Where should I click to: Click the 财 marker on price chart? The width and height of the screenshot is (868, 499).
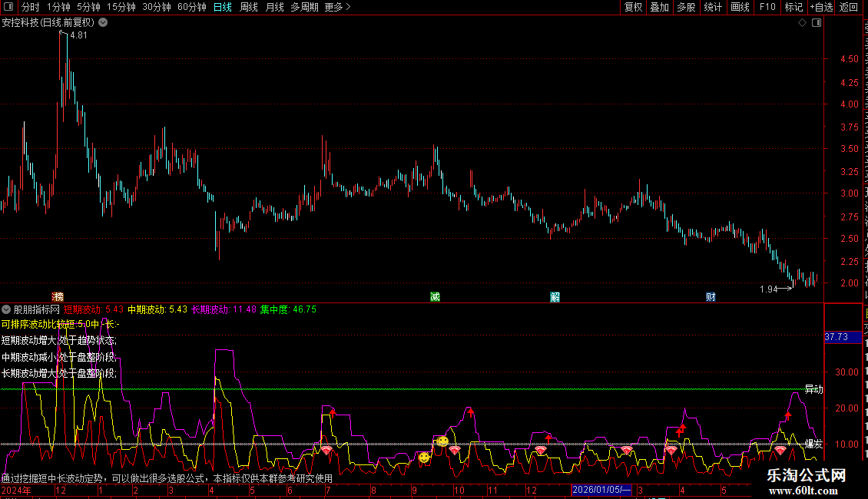[711, 297]
